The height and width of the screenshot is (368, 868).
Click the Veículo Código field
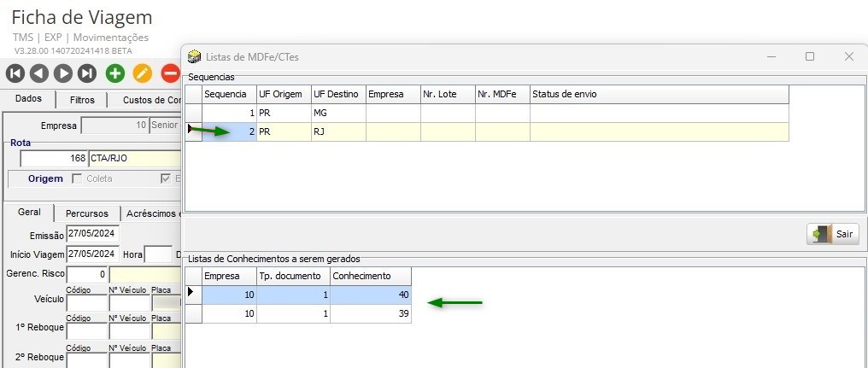tap(86, 303)
